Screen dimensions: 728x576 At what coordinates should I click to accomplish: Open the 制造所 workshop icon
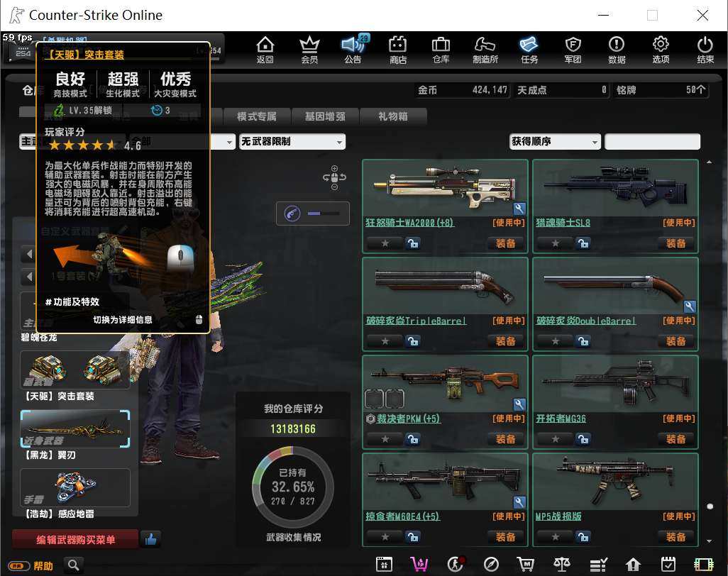(x=485, y=50)
